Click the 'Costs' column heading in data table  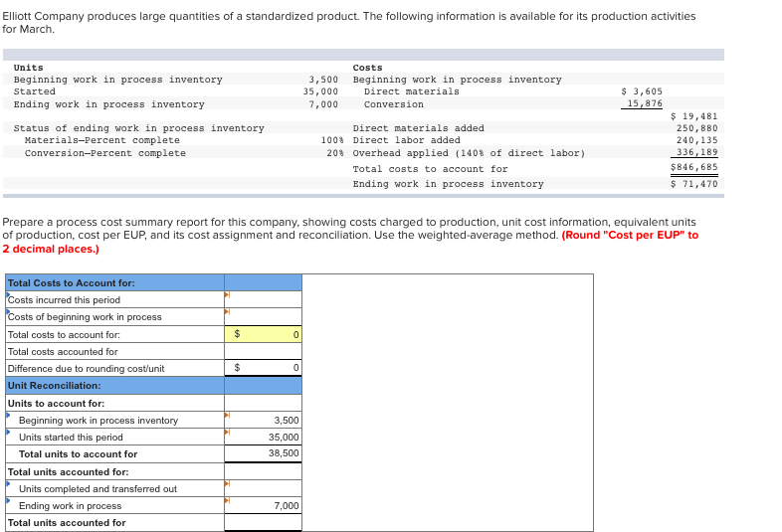point(367,68)
